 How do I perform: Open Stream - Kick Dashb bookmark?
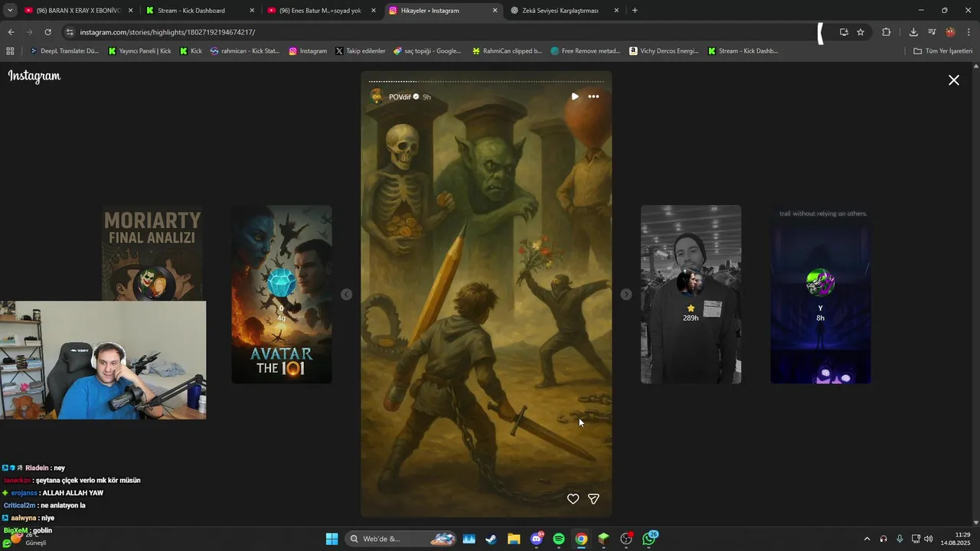click(743, 51)
